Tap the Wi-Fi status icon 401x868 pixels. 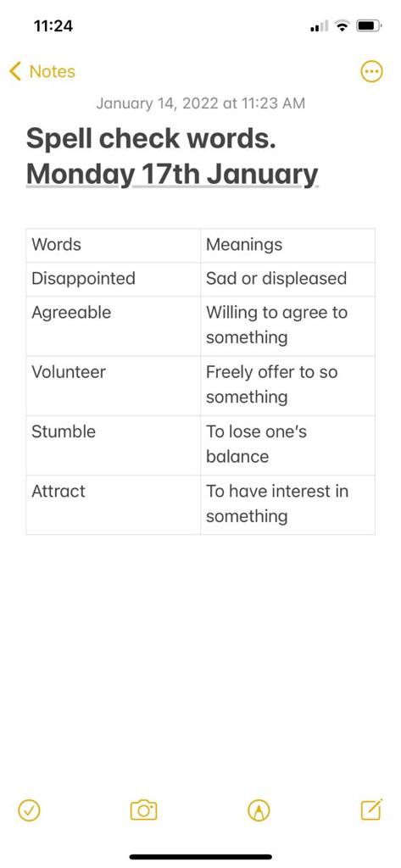pos(343,25)
